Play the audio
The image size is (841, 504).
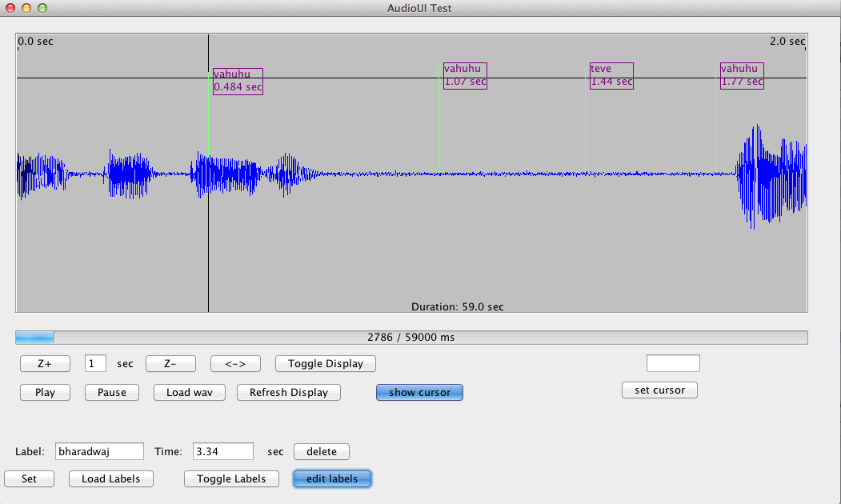[x=45, y=393]
